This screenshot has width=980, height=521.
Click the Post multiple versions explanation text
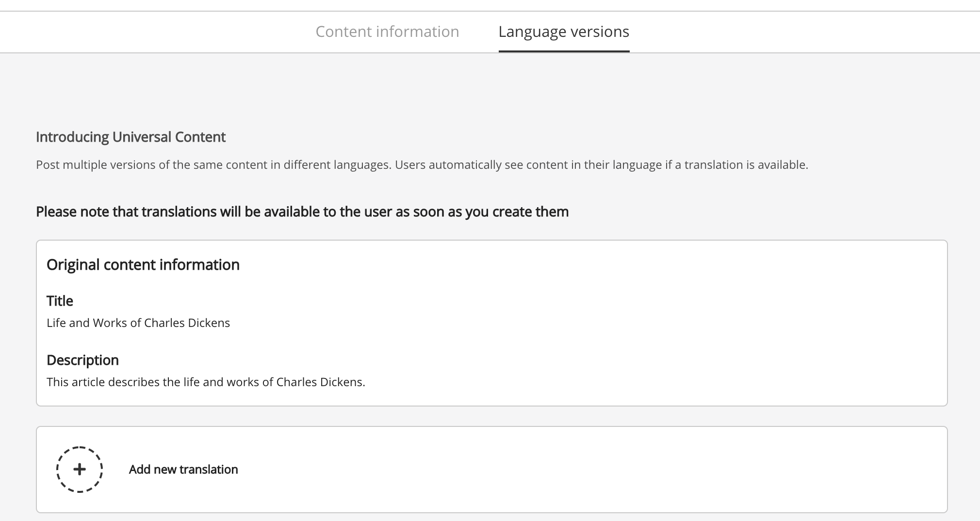(422, 165)
